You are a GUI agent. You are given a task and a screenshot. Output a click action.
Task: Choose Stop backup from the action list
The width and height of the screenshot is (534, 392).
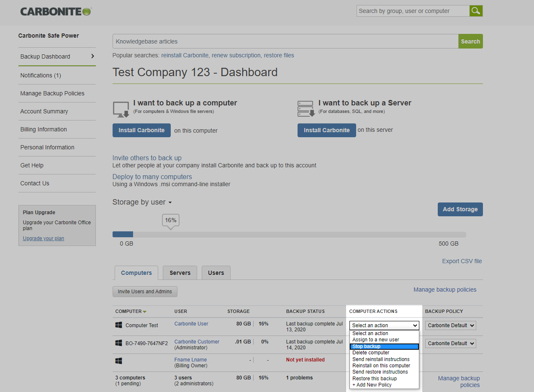point(384,346)
